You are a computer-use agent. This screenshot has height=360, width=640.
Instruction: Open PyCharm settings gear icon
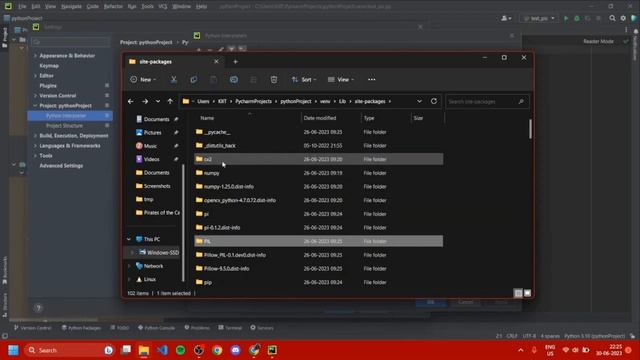[623, 18]
